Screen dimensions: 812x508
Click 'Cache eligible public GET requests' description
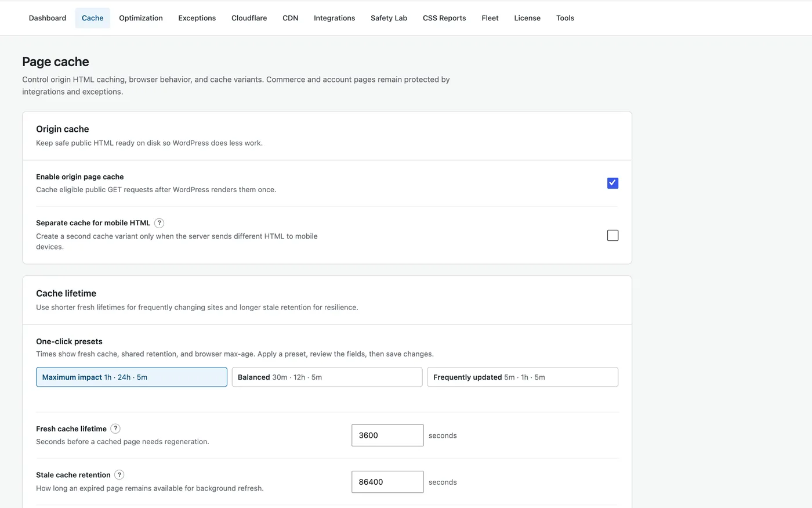[x=156, y=189]
